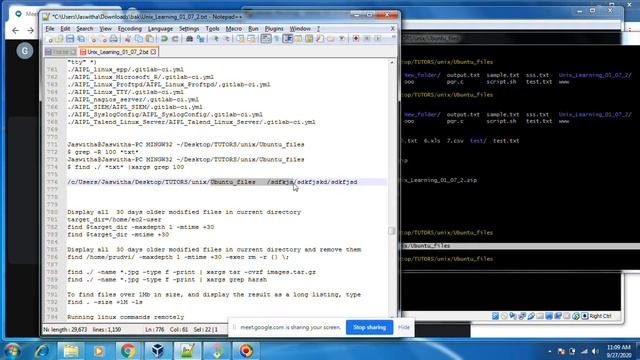Open the Settings menu
This screenshot has height=360, width=640.
pos(189,29)
